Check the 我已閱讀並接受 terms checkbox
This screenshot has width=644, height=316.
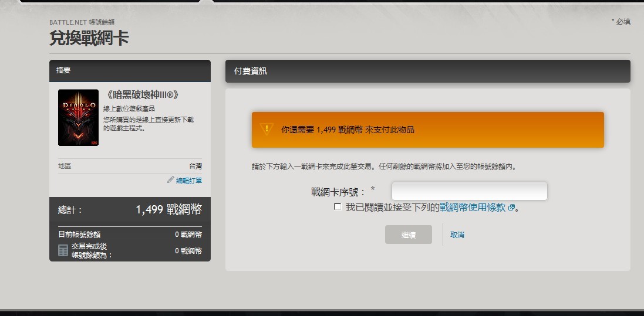(338, 207)
